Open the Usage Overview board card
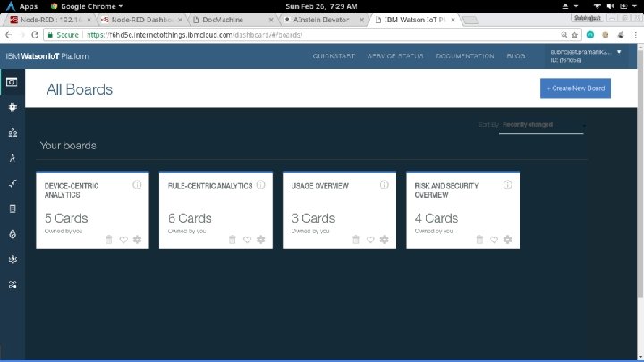 [339, 210]
